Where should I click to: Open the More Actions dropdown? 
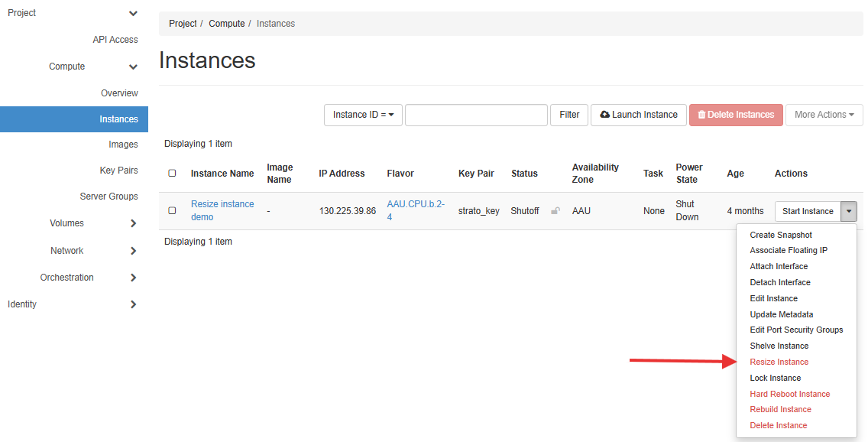[x=824, y=115]
